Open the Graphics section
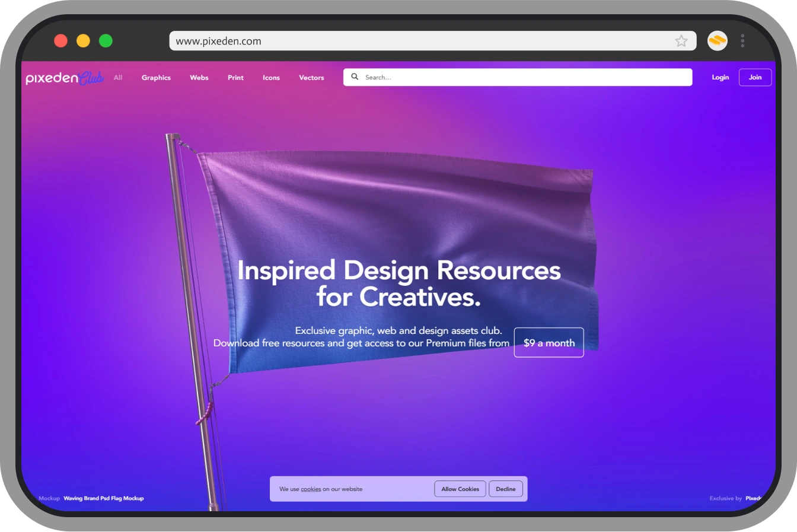 [x=156, y=78]
